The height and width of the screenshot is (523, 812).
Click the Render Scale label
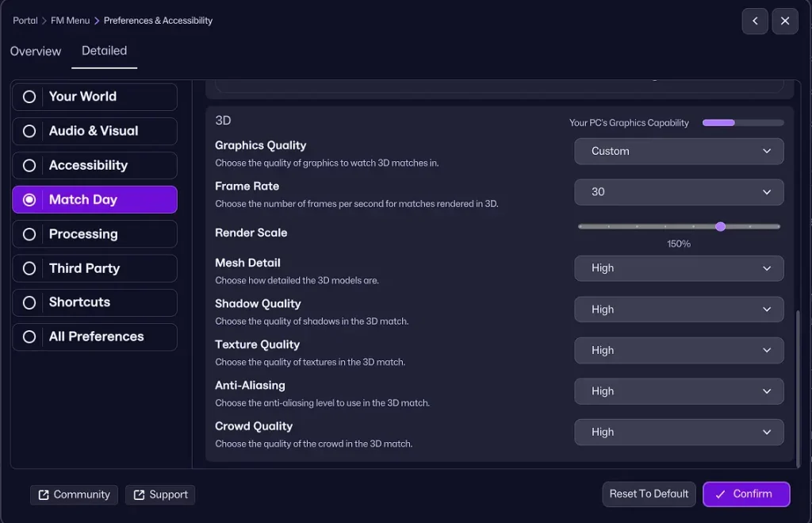pyautogui.click(x=251, y=233)
